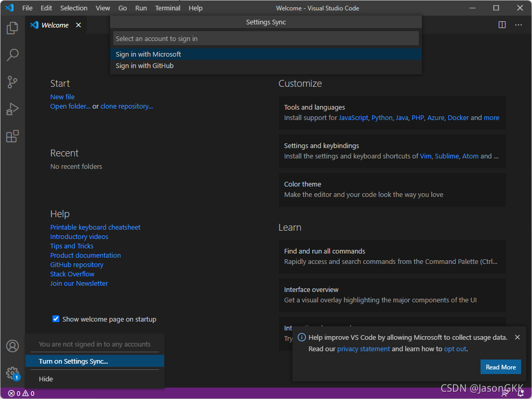
Task: Open the Explorer view in activity bar
Action: tap(12, 28)
